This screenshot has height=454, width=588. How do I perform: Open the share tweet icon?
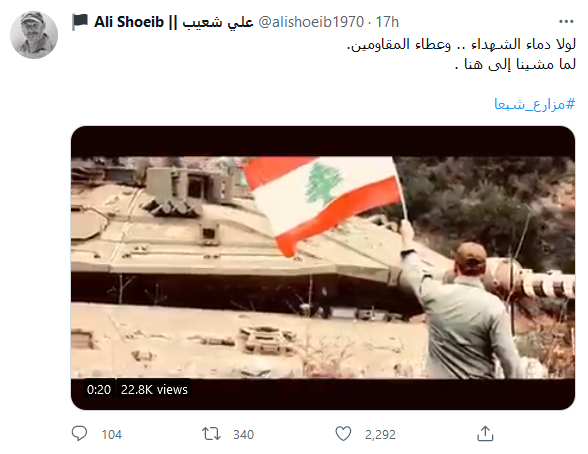[x=485, y=434]
